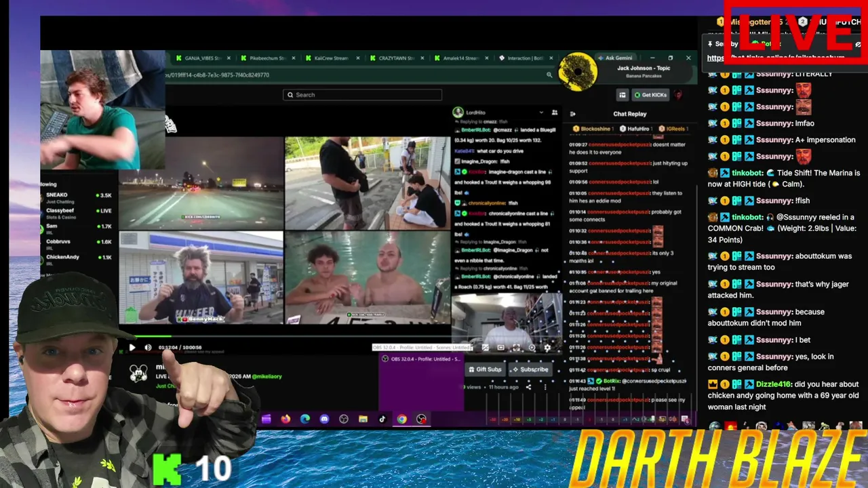
Task: Click tinkobot's Tide Shift chat message
Action: click(x=784, y=178)
